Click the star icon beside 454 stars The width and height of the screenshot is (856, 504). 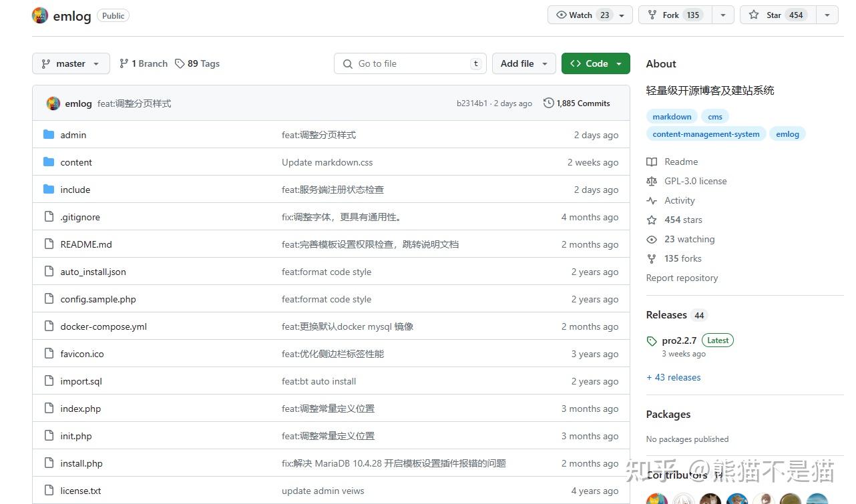point(651,220)
